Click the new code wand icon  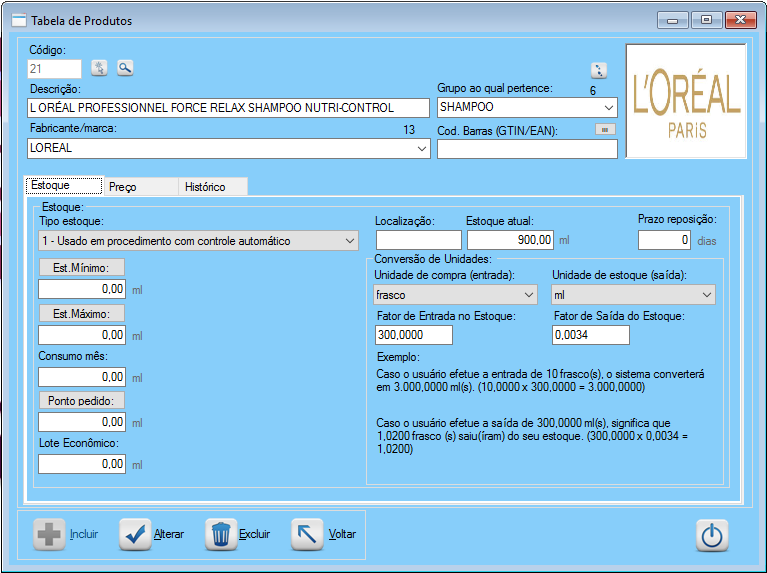tap(99, 68)
